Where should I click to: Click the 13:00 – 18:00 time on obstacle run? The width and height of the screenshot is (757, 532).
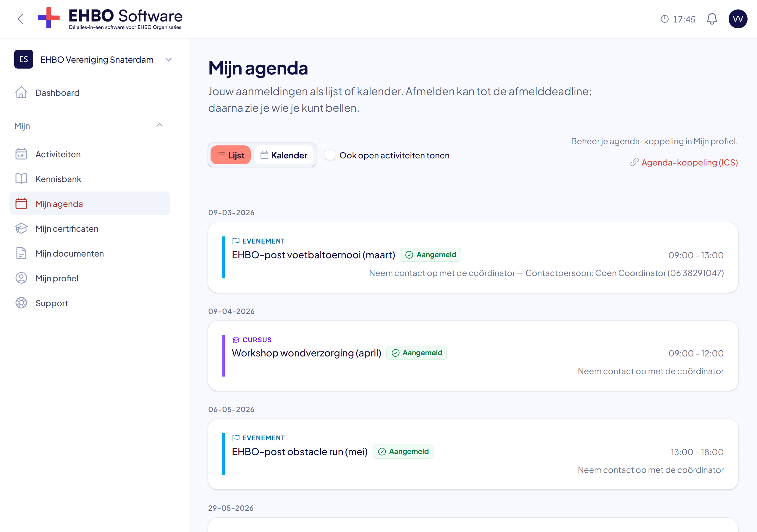(x=697, y=452)
